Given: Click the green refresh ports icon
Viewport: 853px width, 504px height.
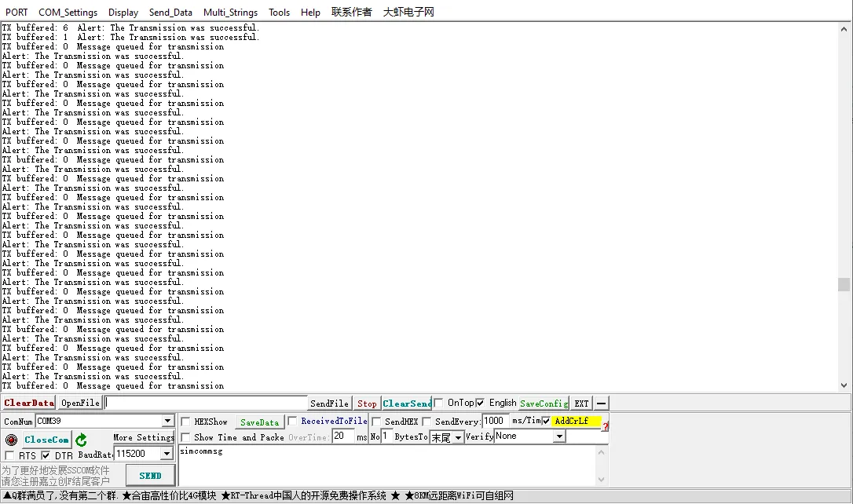Looking at the screenshot, I should [x=81, y=440].
